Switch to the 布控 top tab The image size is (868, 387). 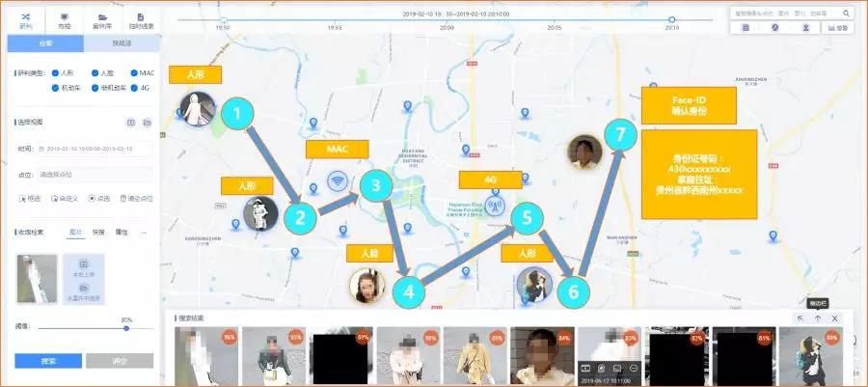[64, 19]
